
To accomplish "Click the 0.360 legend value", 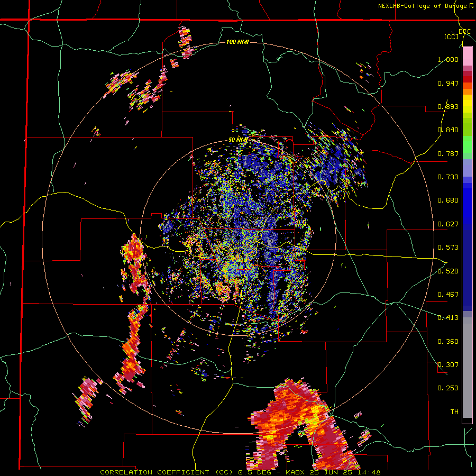I will coord(448,342).
